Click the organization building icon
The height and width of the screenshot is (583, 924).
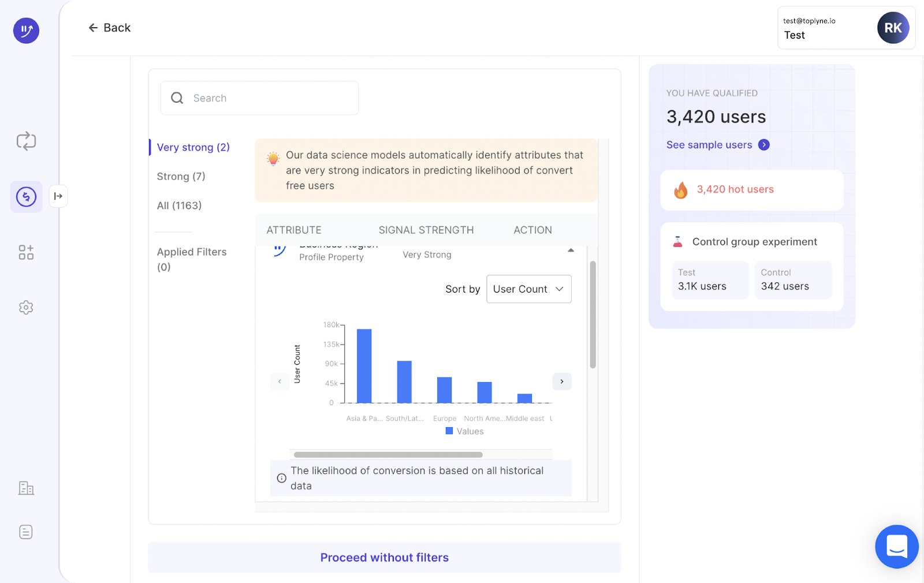[26, 488]
